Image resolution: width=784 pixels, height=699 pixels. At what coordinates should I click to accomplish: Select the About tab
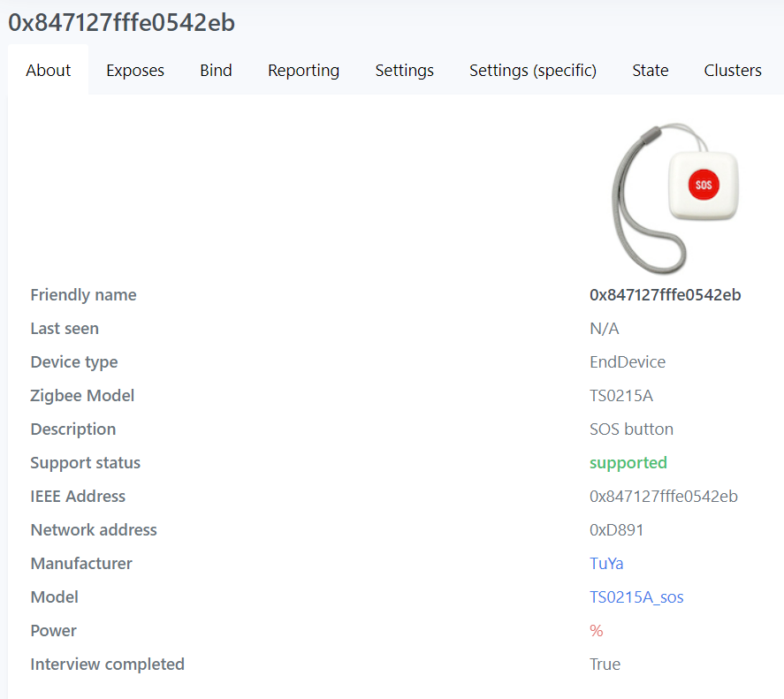click(48, 70)
